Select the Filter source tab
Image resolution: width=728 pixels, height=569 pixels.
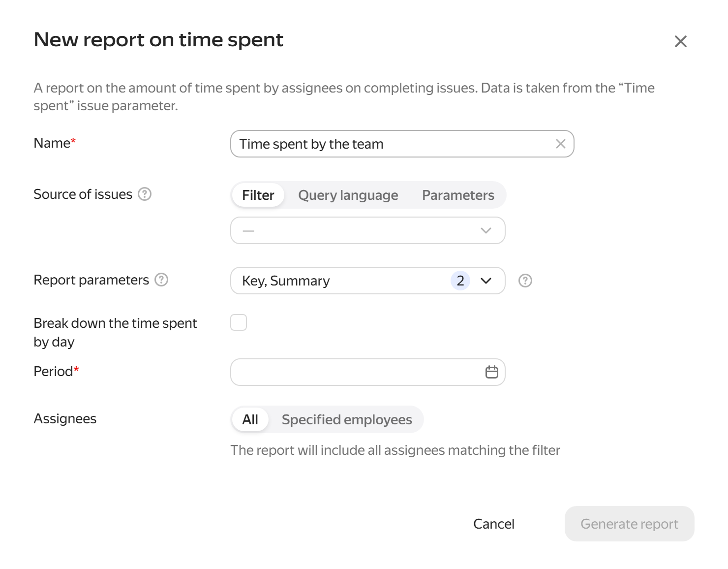[x=258, y=195]
